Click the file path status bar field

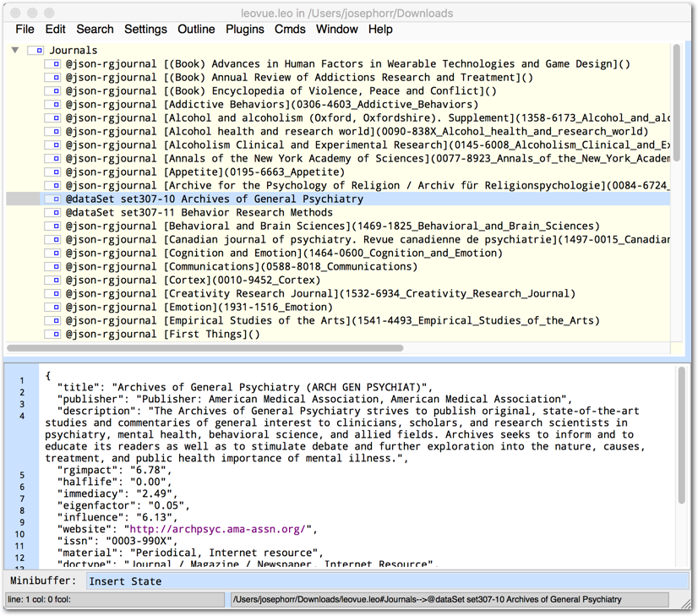pos(450,600)
